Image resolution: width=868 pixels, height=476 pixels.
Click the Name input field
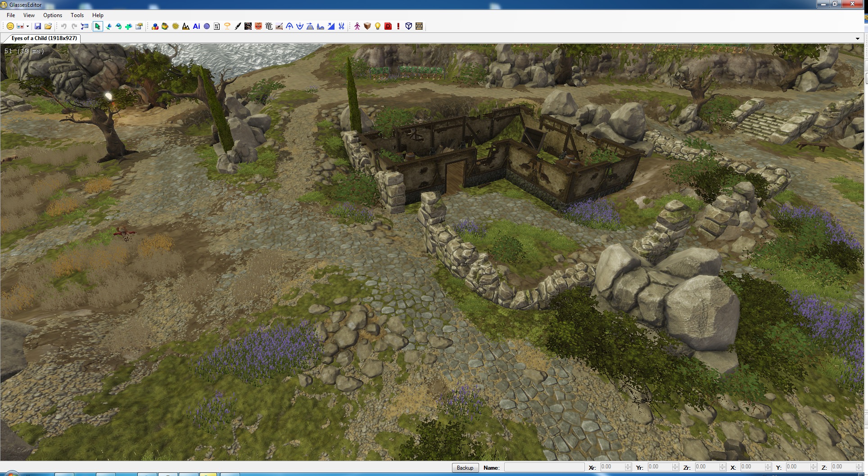pyautogui.click(x=544, y=467)
